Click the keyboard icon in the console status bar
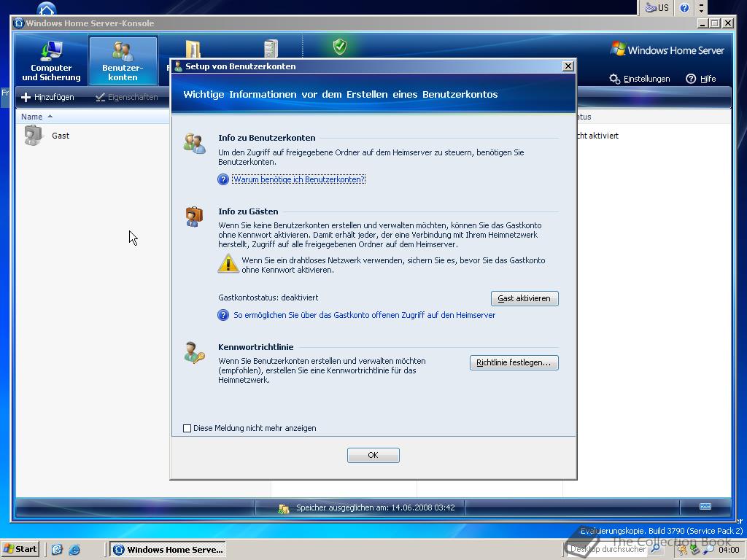This screenshot has height=560, width=747. tap(705, 507)
